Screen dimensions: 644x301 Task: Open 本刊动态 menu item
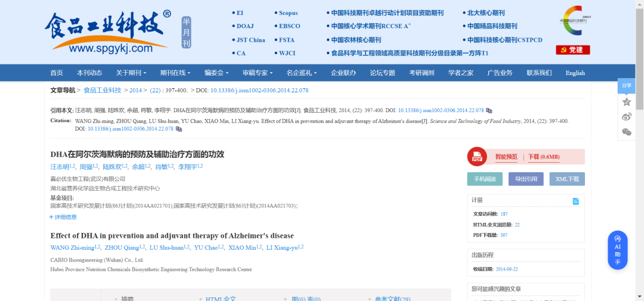pyautogui.click(x=89, y=73)
